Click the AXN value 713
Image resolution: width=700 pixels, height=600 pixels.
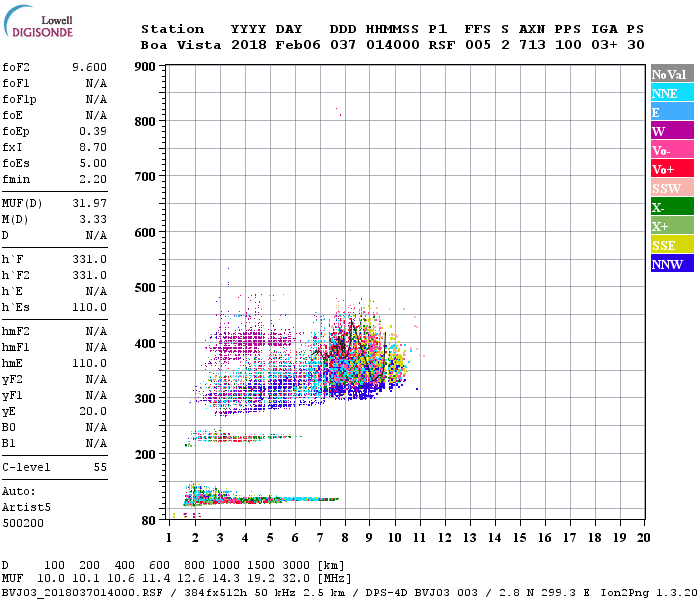[532, 45]
